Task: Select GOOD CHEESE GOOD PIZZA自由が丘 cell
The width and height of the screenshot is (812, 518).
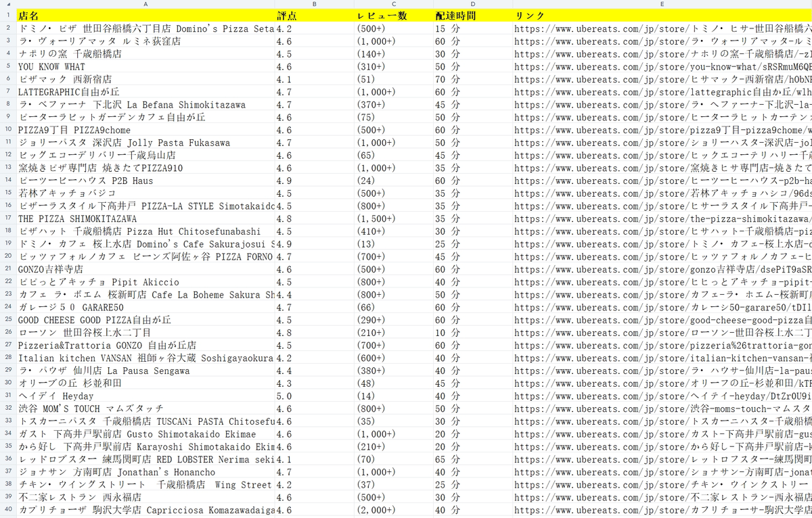Action: click(145, 320)
